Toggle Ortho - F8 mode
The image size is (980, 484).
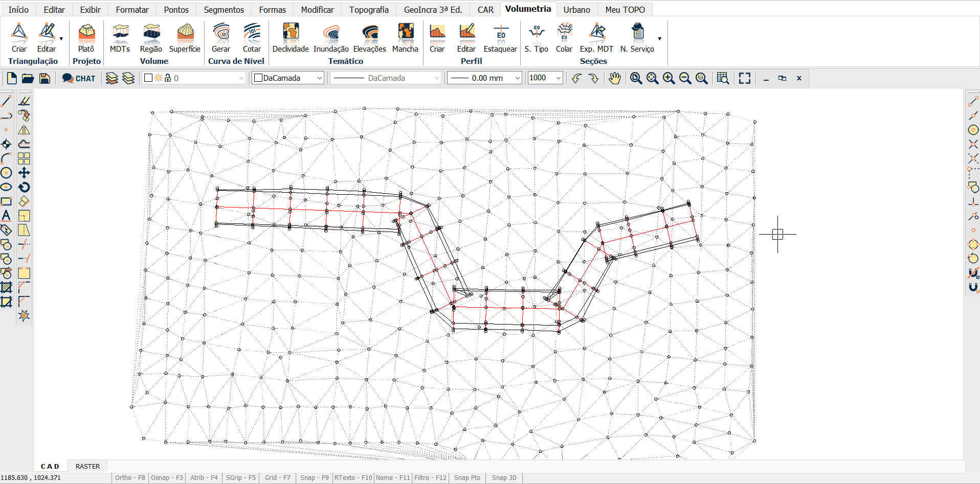tap(130, 478)
